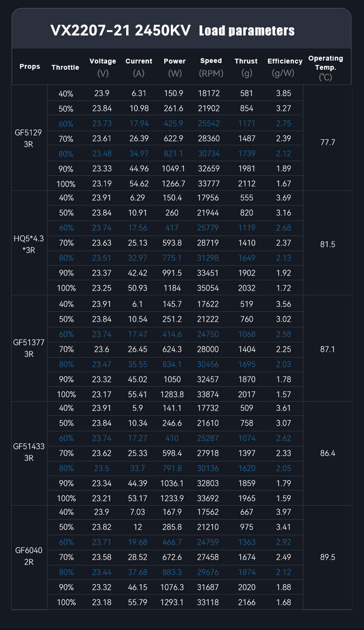Screen dimensions: 364x630
Task: Select the Current (A) column header
Action: click(139, 67)
